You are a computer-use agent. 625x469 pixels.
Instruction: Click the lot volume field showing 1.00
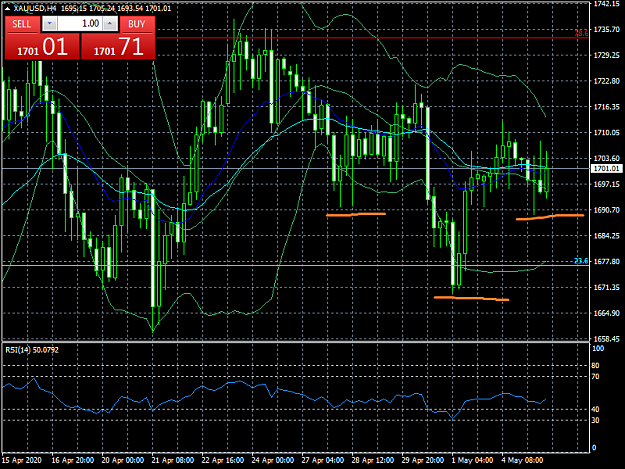click(x=80, y=24)
